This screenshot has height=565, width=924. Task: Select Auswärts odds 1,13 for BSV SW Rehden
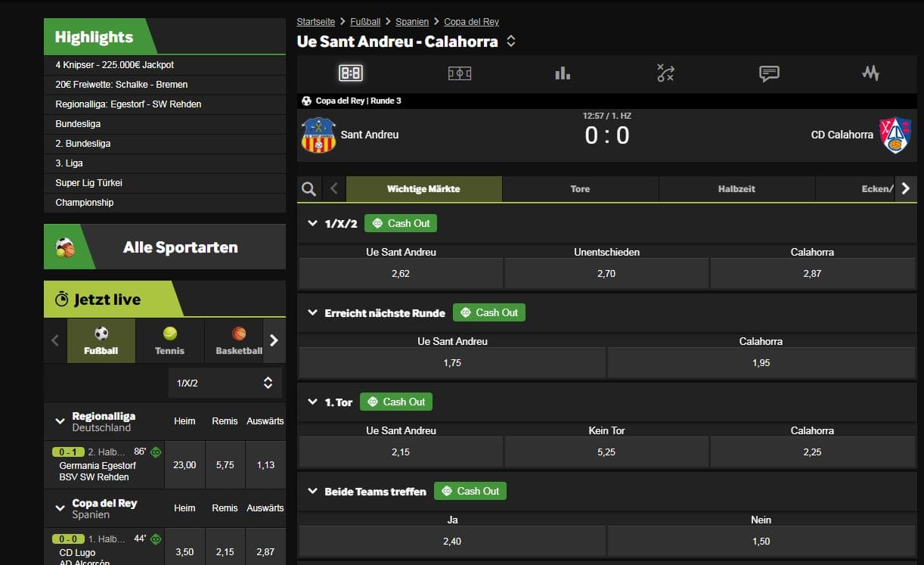click(265, 465)
